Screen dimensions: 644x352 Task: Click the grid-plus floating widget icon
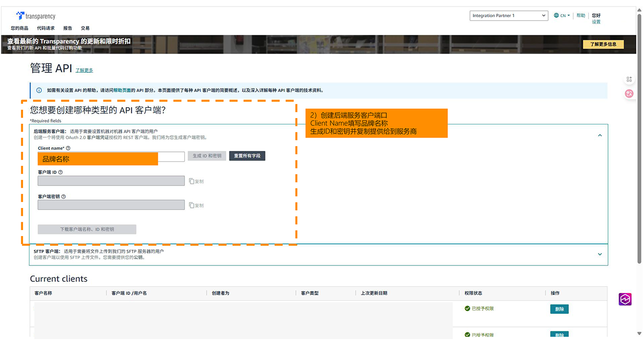coord(629,80)
